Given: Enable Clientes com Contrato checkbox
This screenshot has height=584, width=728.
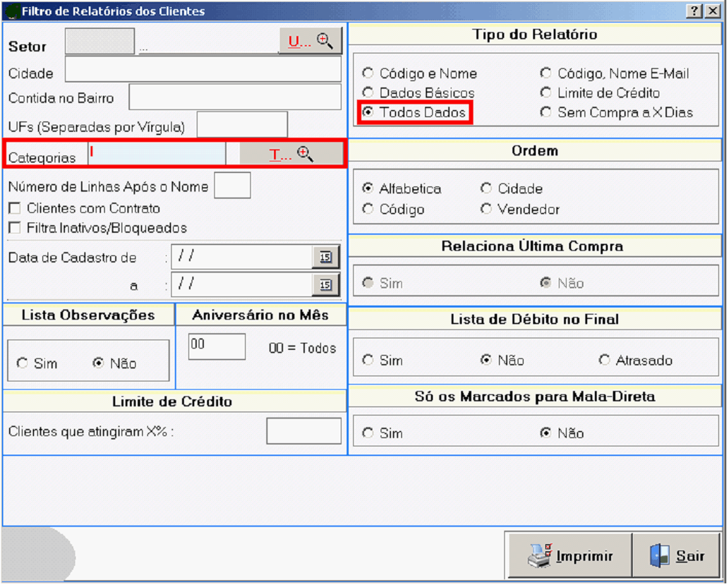Looking at the screenshot, I should (14, 208).
